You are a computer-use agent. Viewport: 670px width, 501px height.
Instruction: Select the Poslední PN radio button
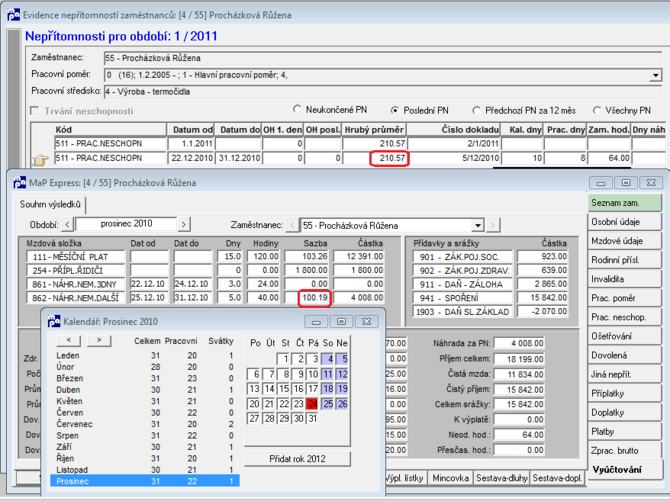pos(395,110)
